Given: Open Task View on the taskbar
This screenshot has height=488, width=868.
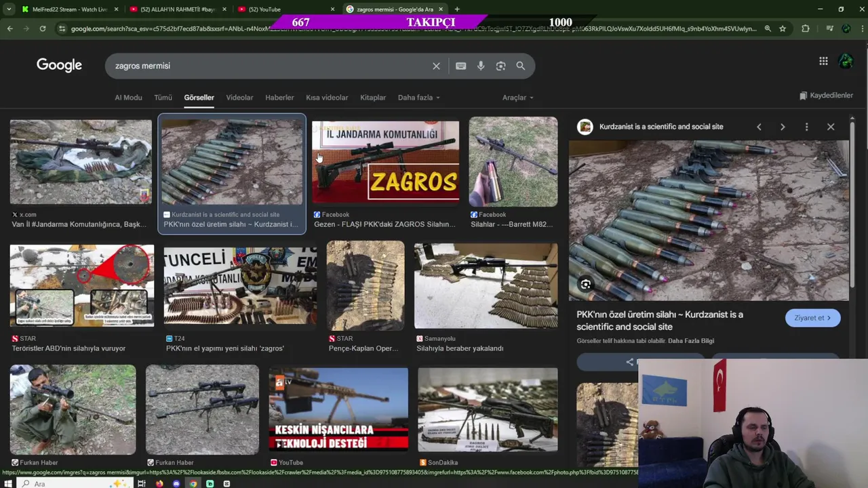Looking at the screenshot, I should pos(141,483).
